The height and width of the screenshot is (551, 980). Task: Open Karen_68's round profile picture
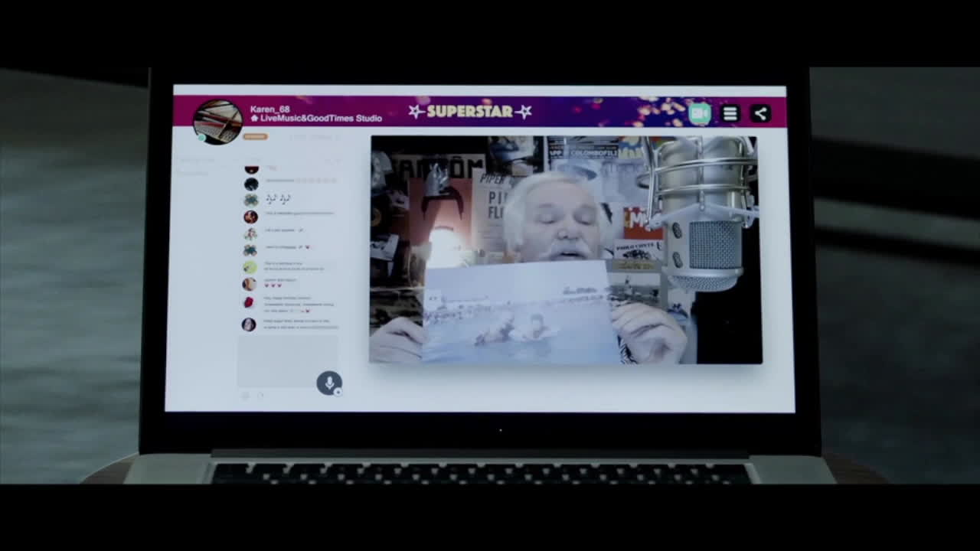[x=218, y=121]
